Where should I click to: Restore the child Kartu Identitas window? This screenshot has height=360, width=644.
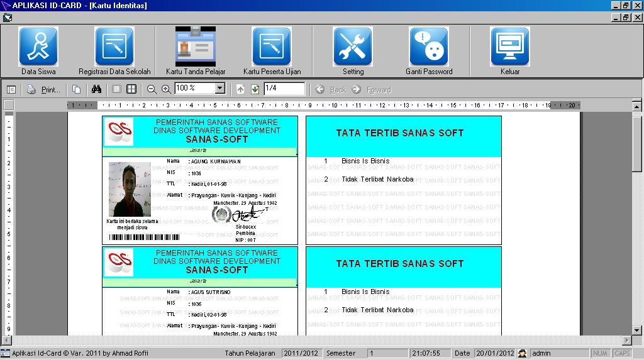pos(626,17)
